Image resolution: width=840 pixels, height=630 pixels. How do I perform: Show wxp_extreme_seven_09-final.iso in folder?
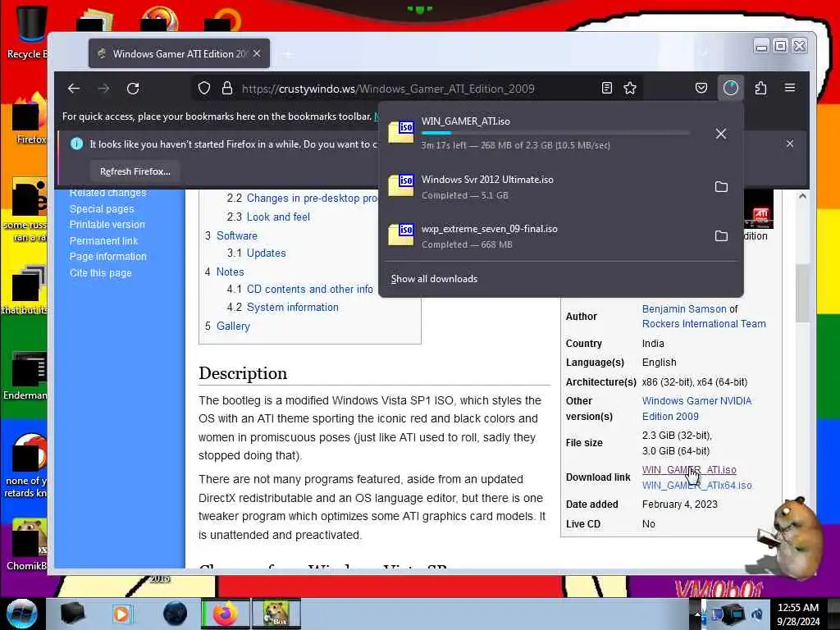(721, 236)
